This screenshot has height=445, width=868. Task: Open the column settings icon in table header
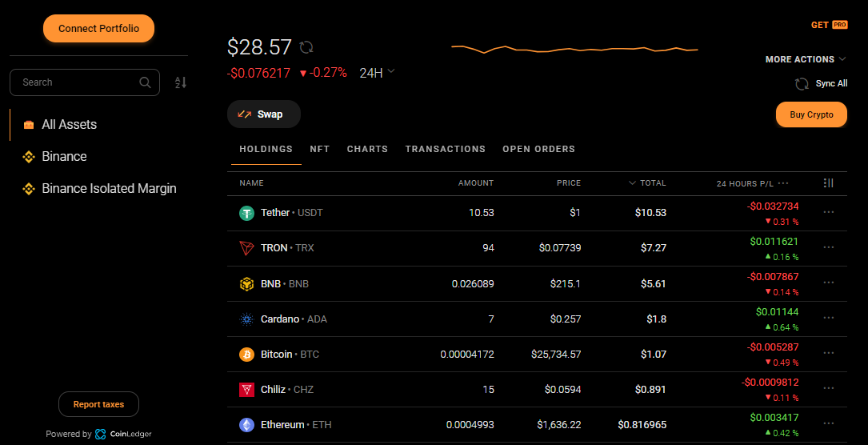pyautogui.click(x=829, y=182)
